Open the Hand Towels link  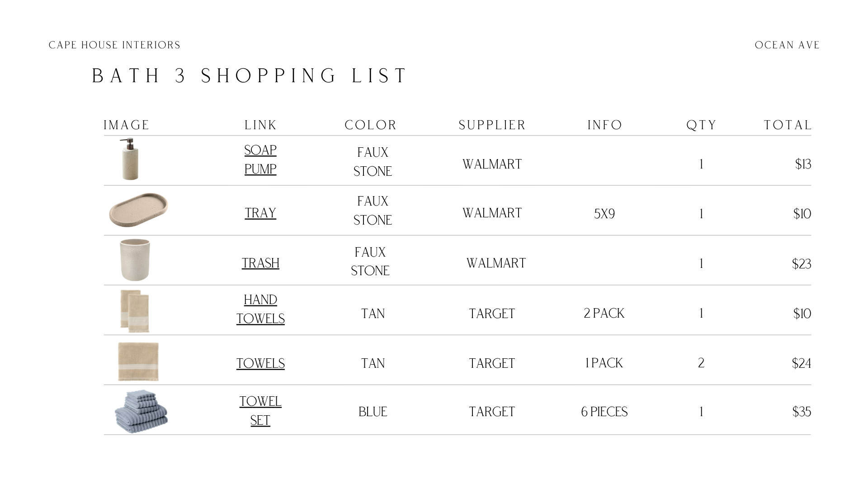point(260,309)
